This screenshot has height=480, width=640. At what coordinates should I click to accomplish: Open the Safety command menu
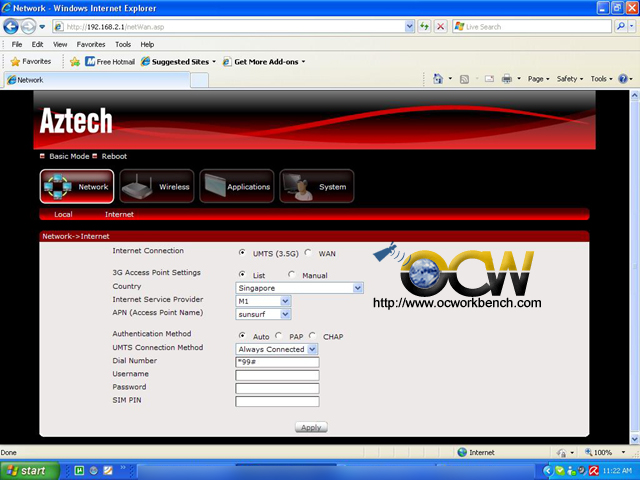click(570, 79)
